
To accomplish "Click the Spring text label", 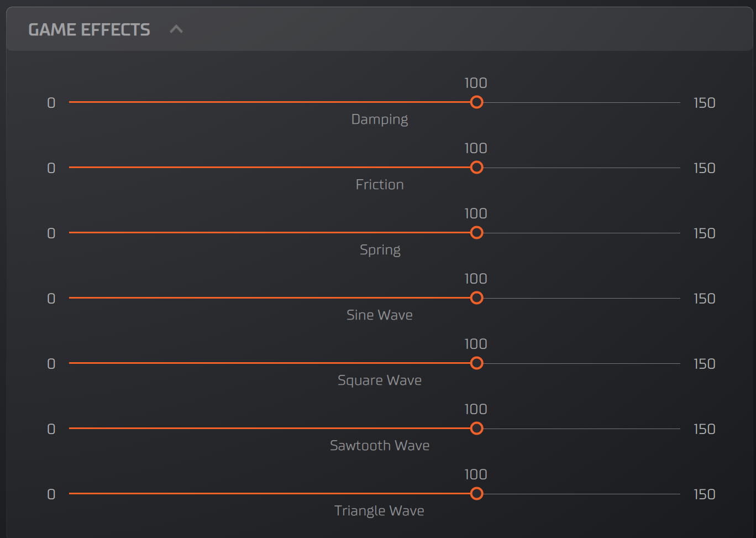I will point(380,250).
